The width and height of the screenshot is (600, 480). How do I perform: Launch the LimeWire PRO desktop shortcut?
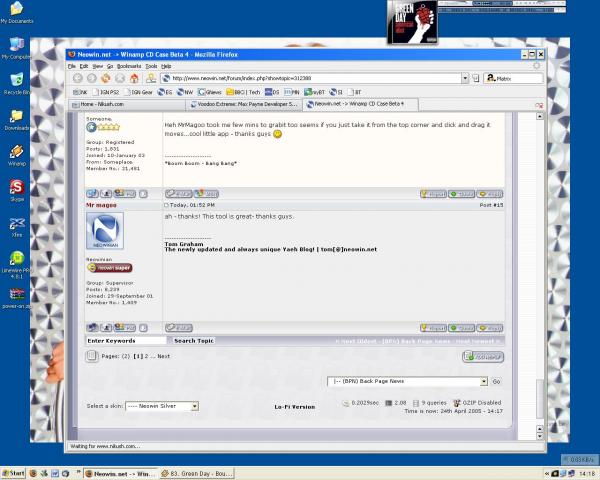(x=17, y=265)
